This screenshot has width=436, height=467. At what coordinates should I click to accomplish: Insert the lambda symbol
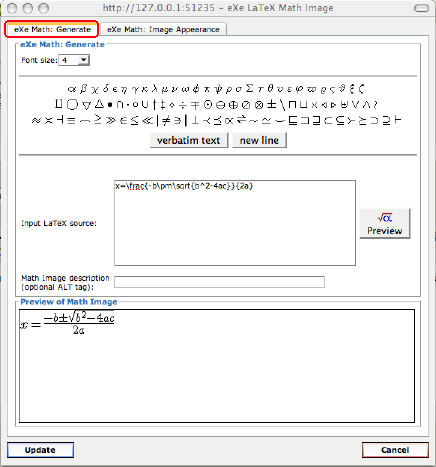click(154, 88)
